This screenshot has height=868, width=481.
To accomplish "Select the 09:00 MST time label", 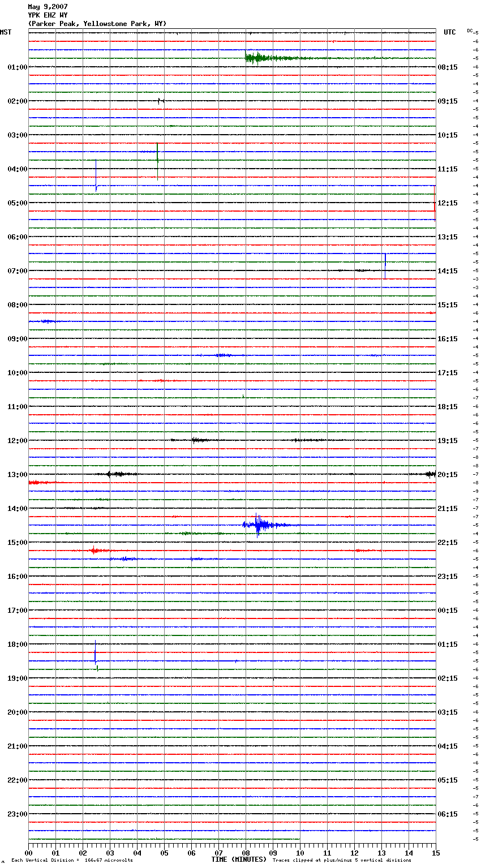I will (18, 339).
